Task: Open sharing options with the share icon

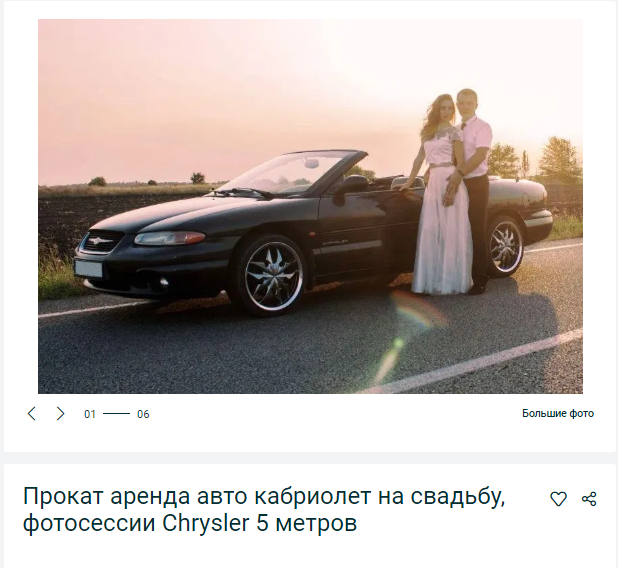Action: (x=589, y=499)
